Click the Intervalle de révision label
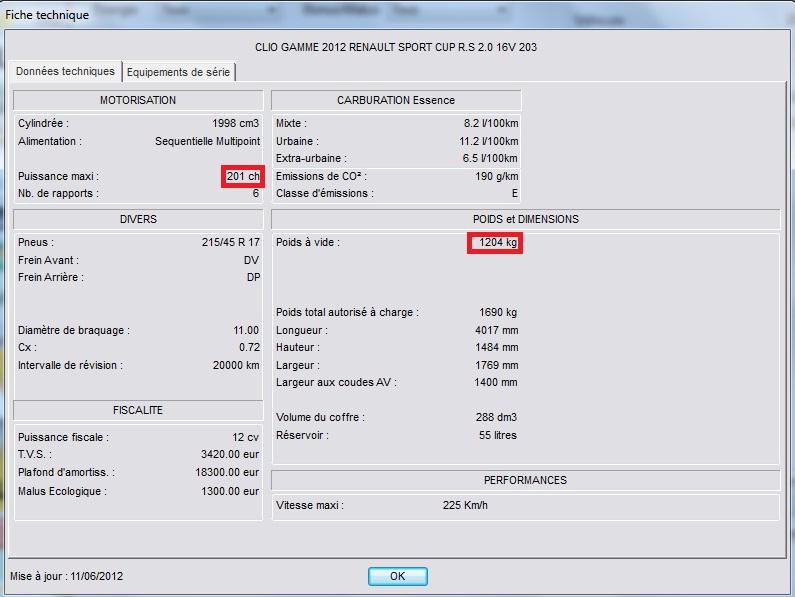 click(70, 365)
